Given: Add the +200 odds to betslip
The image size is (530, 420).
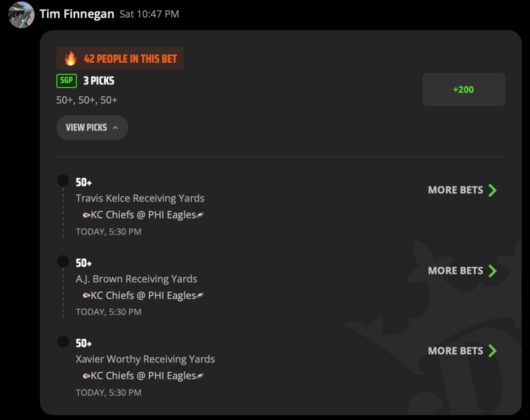Looking at the screenshot, I should click(x=464, y=90).
